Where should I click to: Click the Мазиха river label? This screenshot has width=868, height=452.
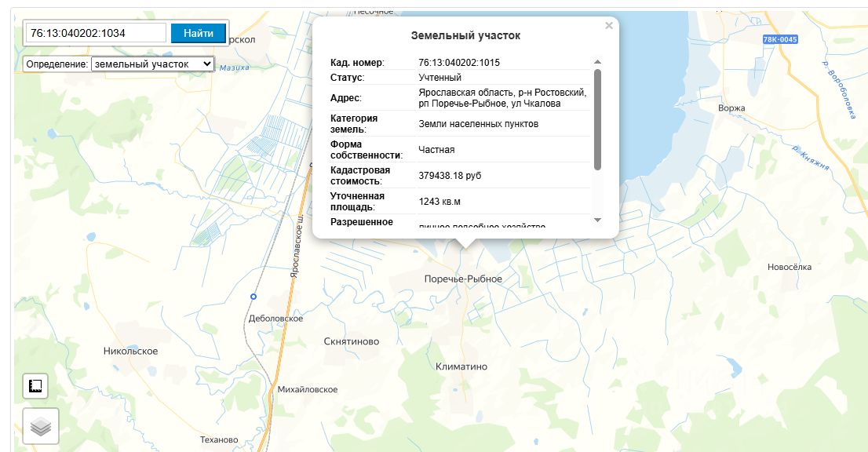pyautogui.click(x=234, y=67)
